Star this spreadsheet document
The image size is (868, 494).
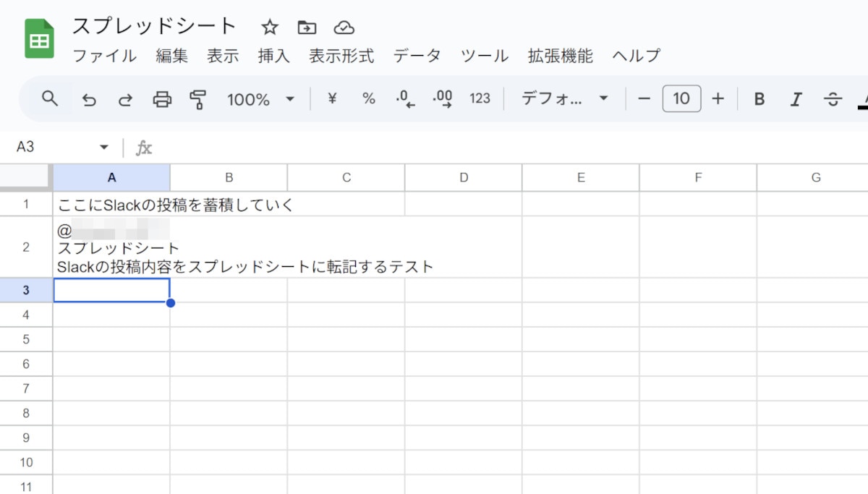[270, 27]
